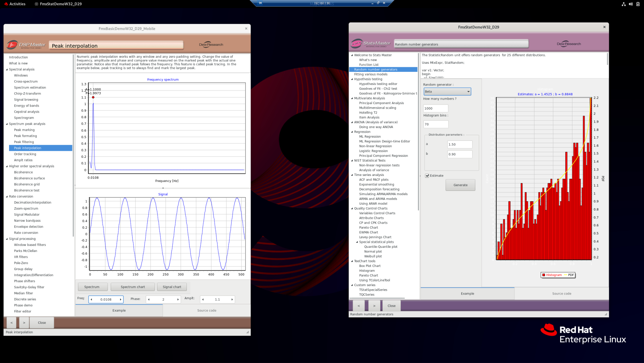Click the DSP Master logo icon
The height and width of the screenshot is (363, 644).
12,45
